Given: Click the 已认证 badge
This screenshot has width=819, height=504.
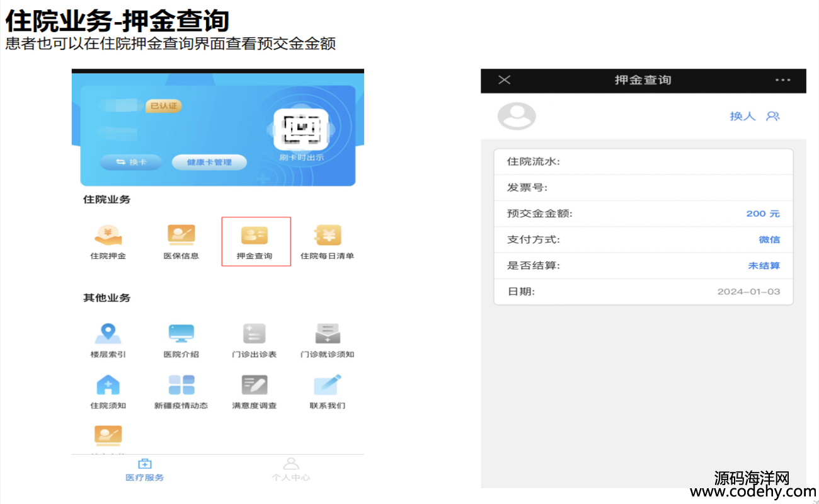Looking at the screenshot, I should (163, 106).
